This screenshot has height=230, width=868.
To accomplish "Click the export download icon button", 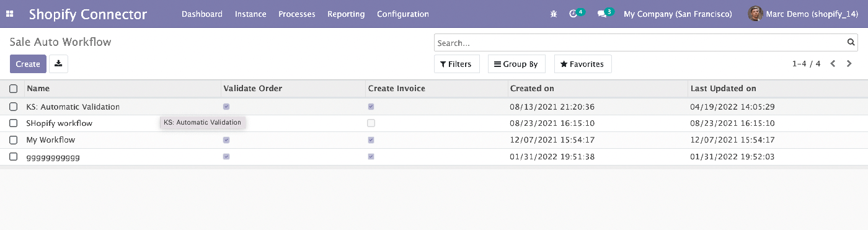I will [x=58, y=64].
